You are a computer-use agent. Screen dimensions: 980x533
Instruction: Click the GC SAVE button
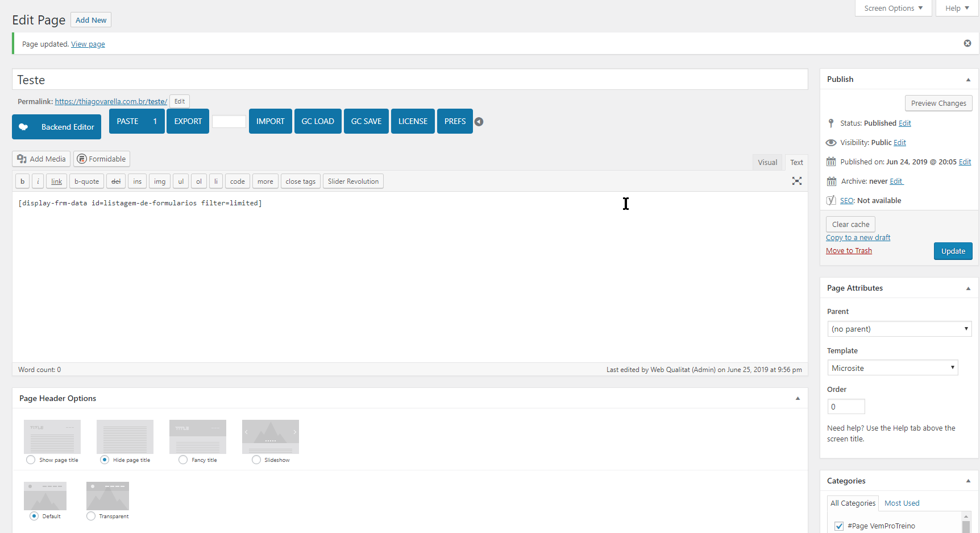(x=366, y=121)
